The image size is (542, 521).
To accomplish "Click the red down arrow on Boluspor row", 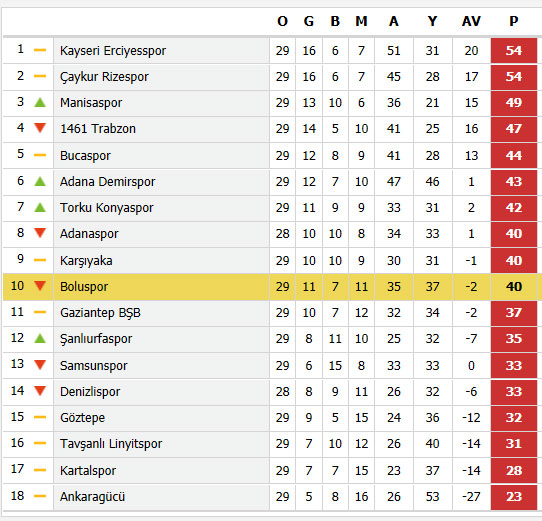I will [x=40, y=286].
